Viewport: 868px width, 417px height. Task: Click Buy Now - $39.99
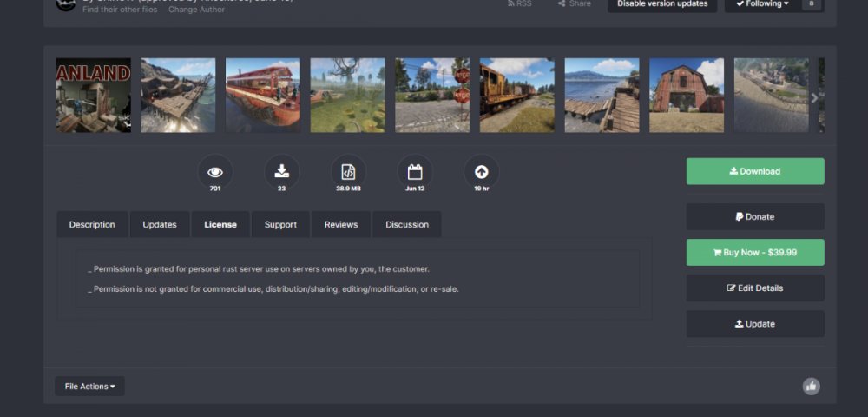coord(755,253)
